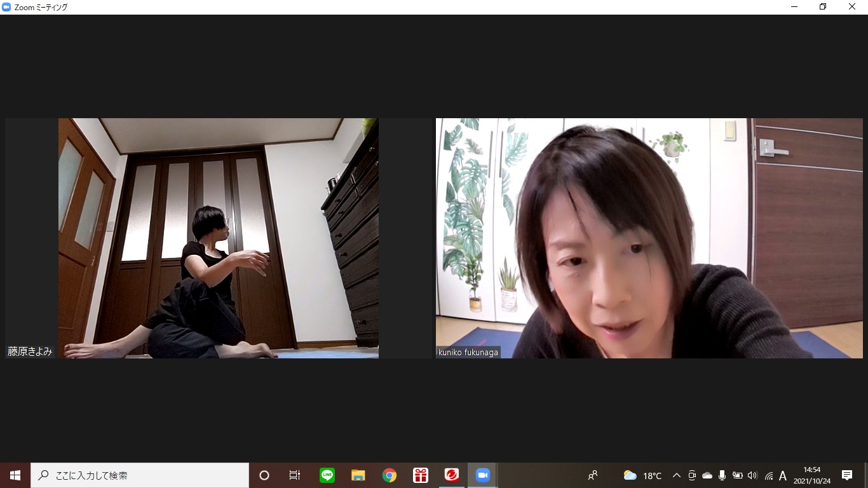The width and height of the screenshot is (868, 488).
Task: Click the 藤原きよみ name label
Action: [30, 351]
